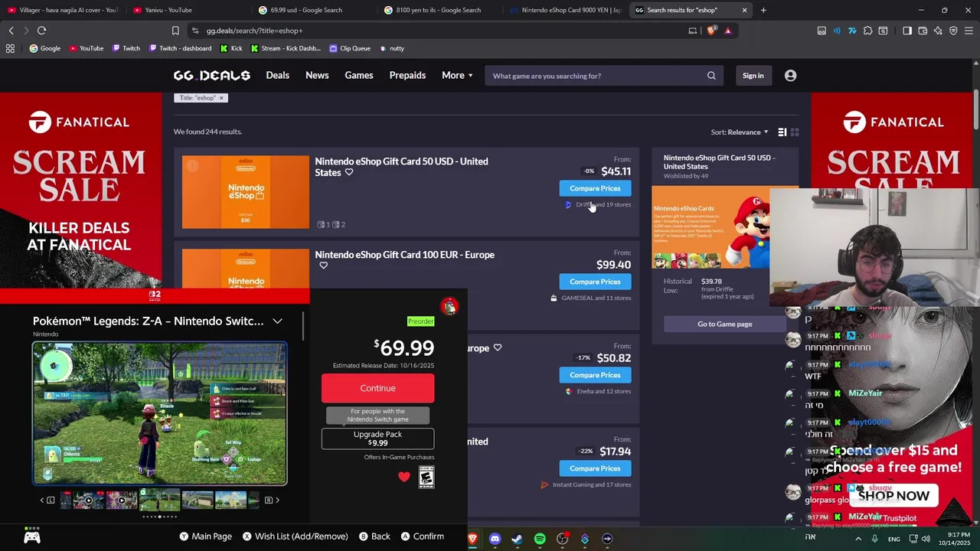This screenshot has width=980, height=551.
Task: Switch to '69.99 usd - Google Search' tab
Action: (x=314, y=10)
